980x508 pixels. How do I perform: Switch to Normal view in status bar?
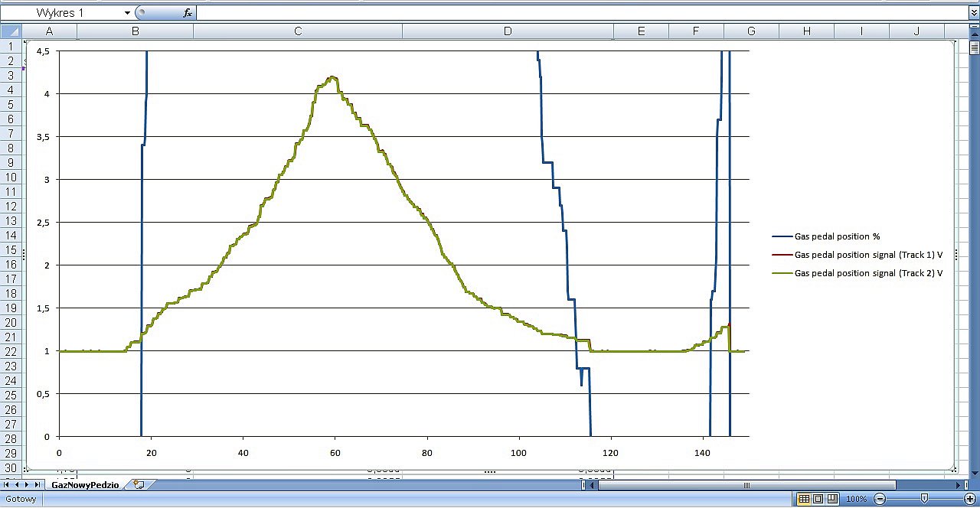[x=804, y=500]
